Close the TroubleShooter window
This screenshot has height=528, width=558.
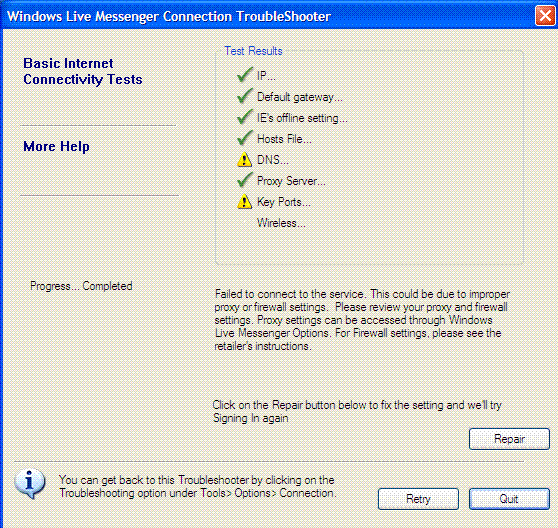(545, 16)
